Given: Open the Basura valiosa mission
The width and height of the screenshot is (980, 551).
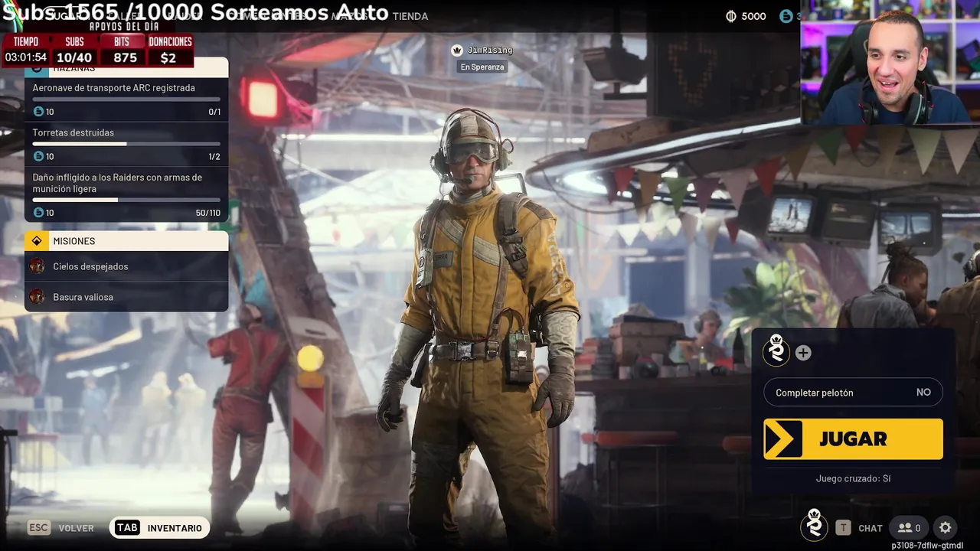Looking at the screenshot, I should pyautogui.click(x=126, y=297).
